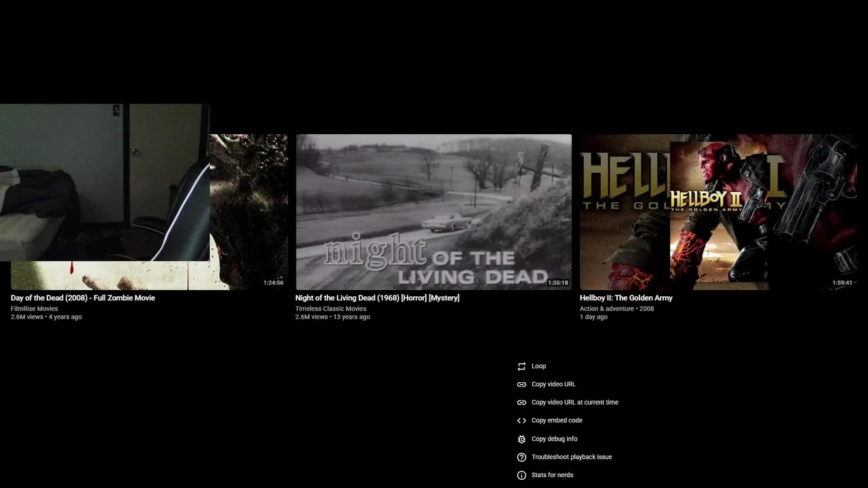
Task: Open Night of the Living Dead thumbnail
Action: click(x=433, y=212)
